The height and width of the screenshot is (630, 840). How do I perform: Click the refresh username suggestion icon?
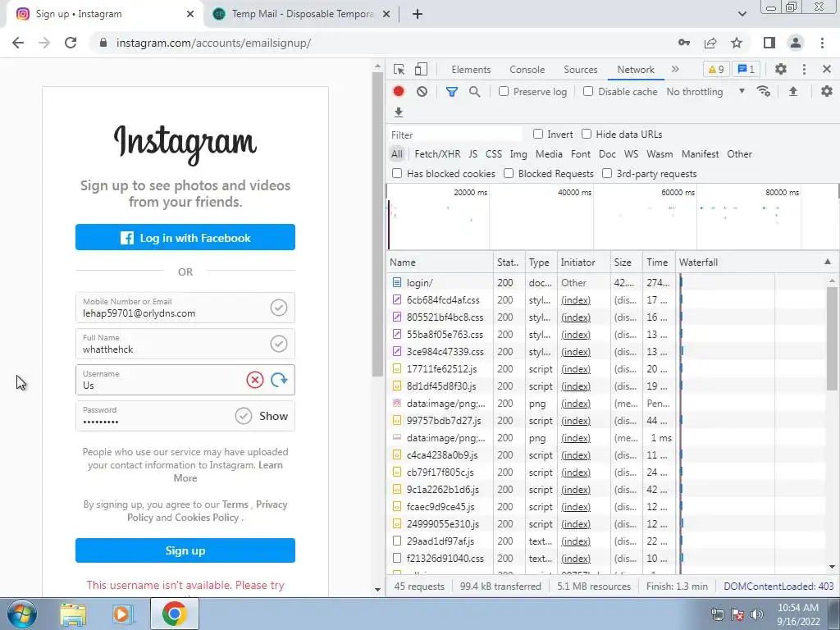coord(279,380)
